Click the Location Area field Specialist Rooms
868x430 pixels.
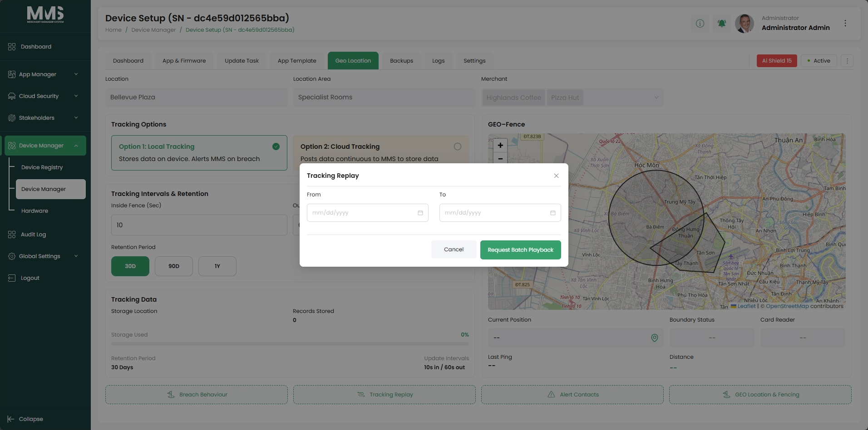coord(385,97)
